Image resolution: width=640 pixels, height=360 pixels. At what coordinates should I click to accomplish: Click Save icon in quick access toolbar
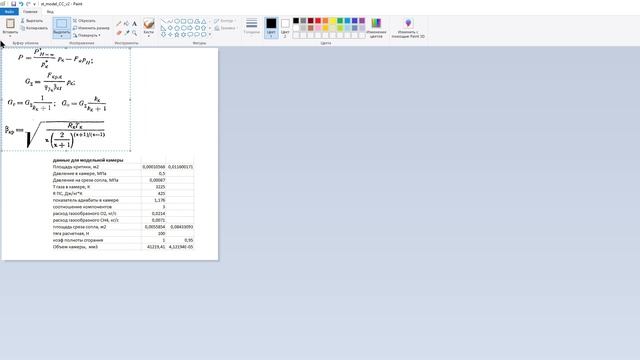[13, 4]
